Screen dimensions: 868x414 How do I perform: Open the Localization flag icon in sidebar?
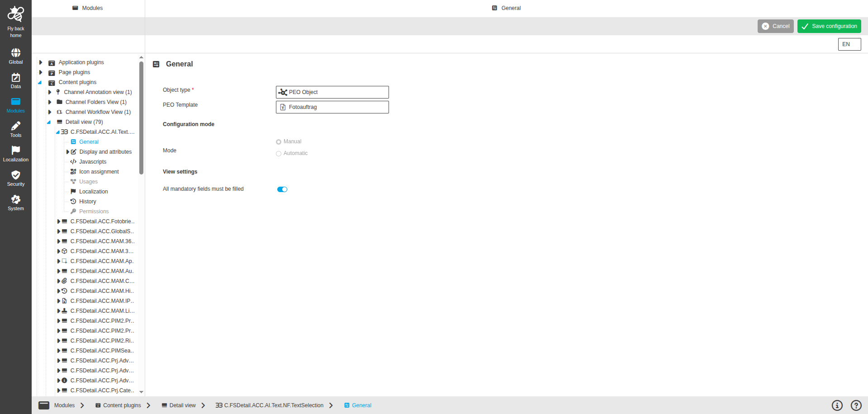[x=16, y=150]
